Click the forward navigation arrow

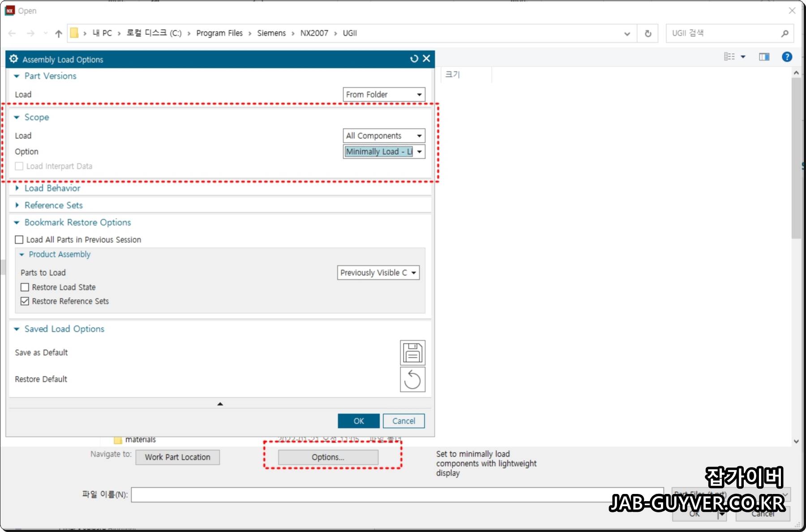30,34
